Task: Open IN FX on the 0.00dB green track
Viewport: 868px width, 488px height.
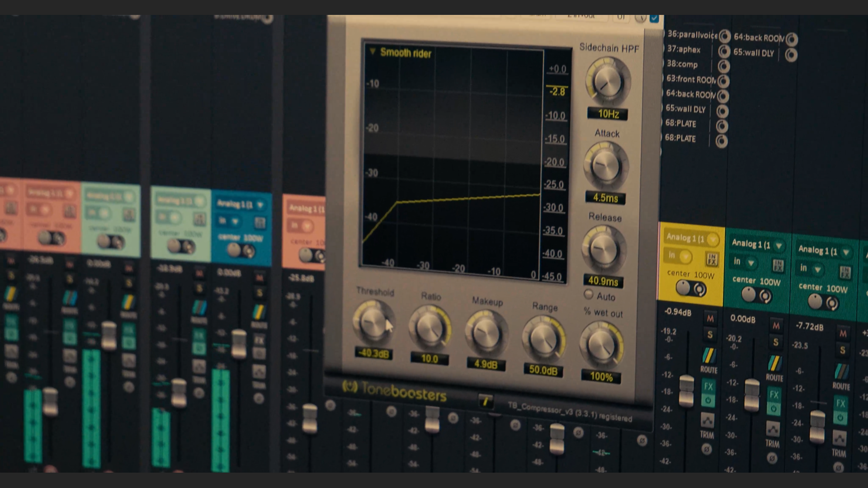Action: pos(778,266)
